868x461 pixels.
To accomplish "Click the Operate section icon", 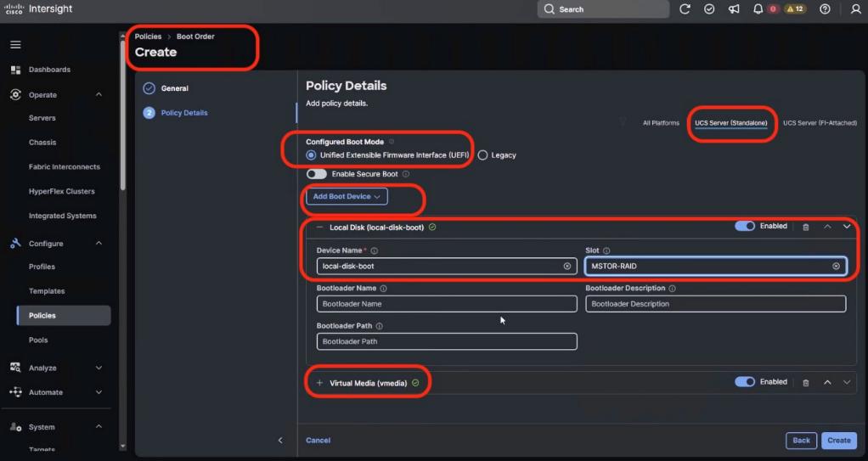I will 15,94.
